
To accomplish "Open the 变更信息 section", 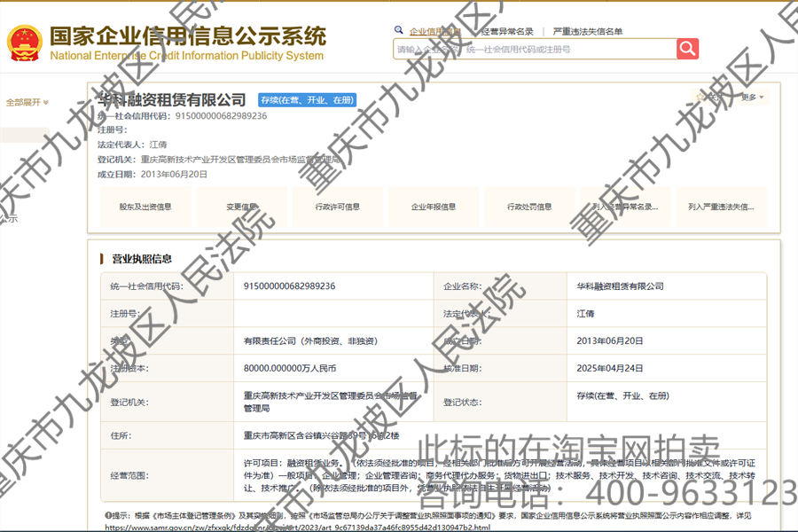I will pos(242,207).
